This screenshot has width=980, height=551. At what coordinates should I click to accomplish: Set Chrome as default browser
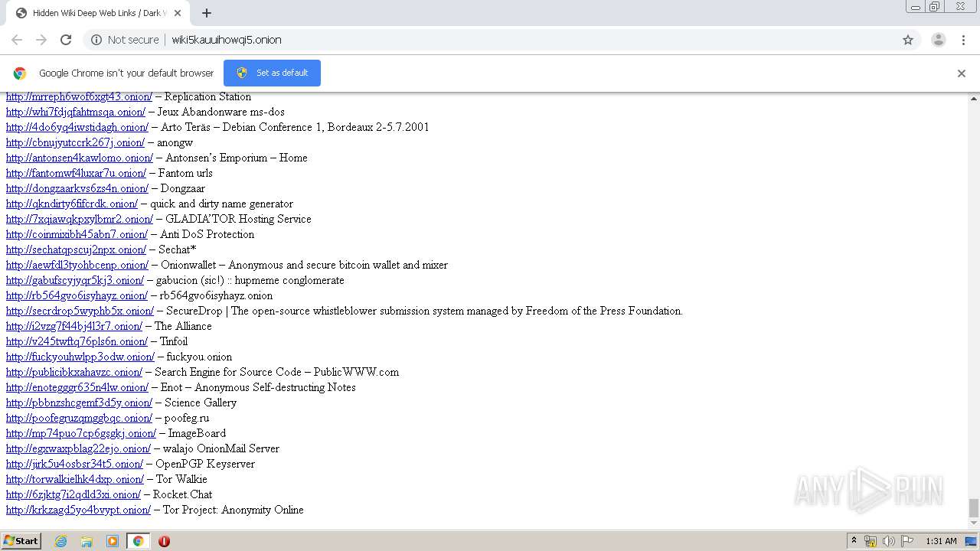(x=272, y=73)
